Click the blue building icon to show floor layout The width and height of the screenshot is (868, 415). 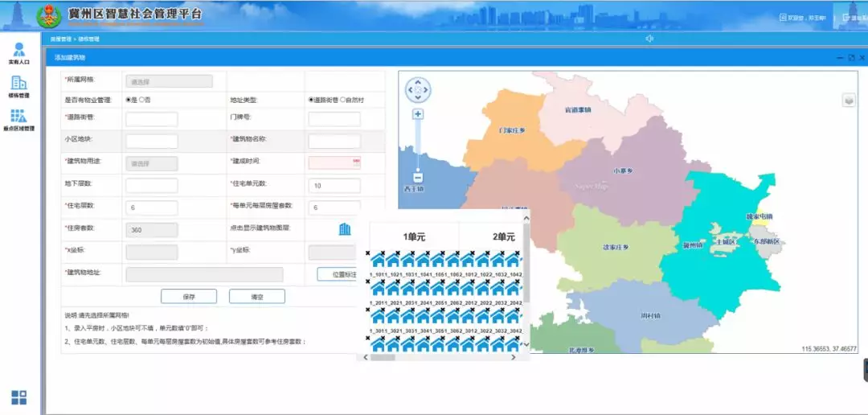point(345,229)
